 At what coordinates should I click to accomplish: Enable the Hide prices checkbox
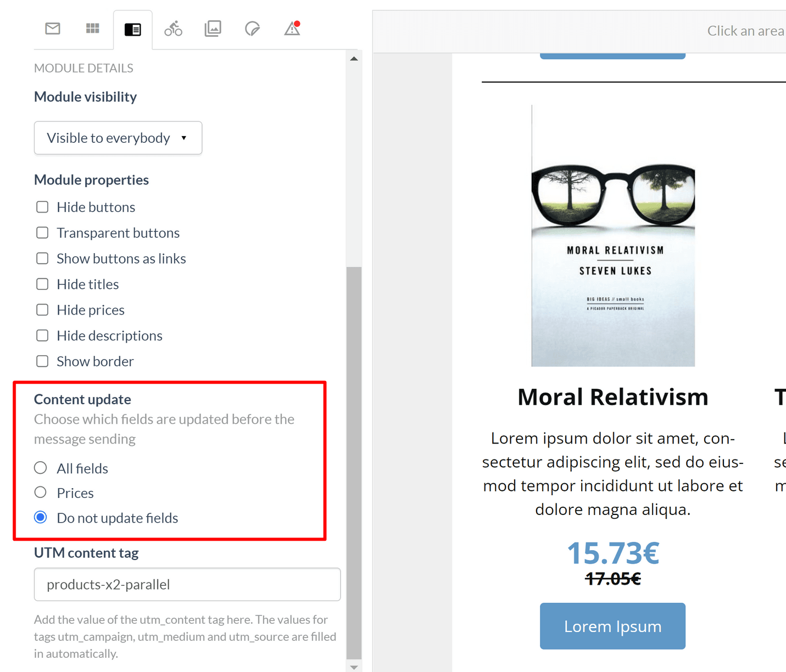[x=42, y=310]
